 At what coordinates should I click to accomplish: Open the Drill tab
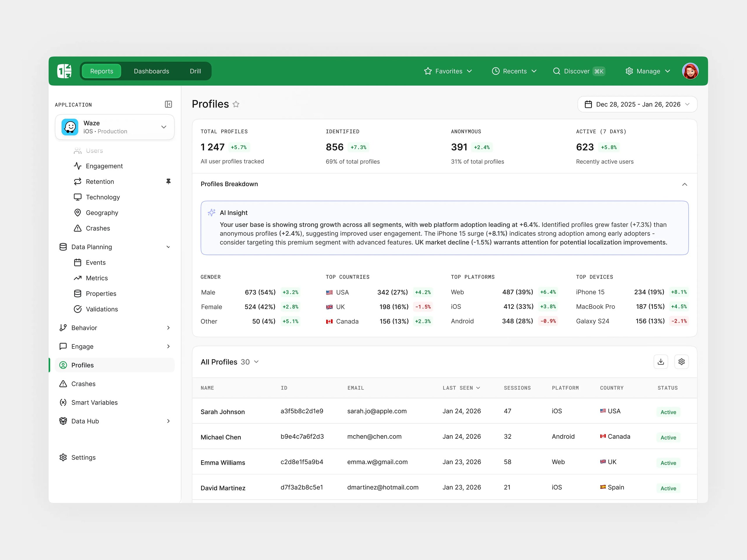click(195, 71)
